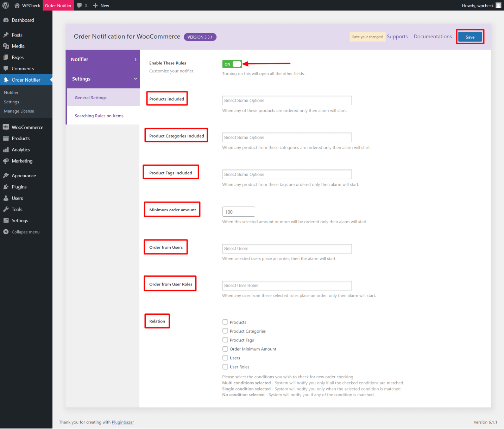Collapse the Settings section chevron
504x429 pixels.
coord(136,79)
